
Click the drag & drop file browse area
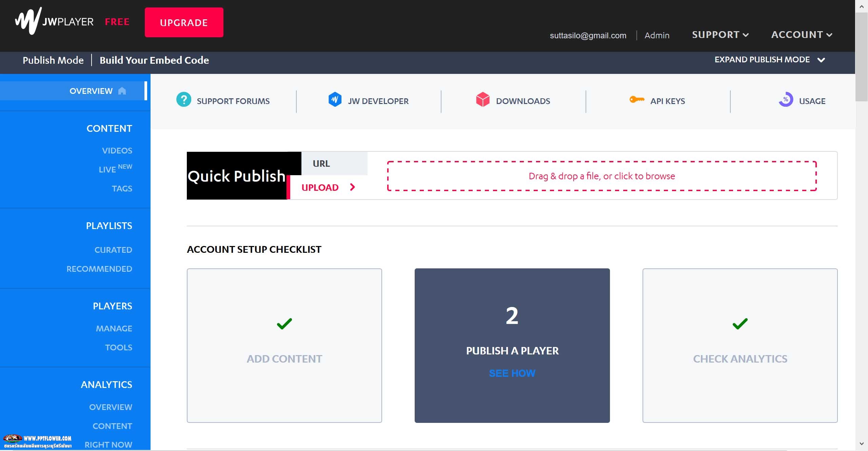coord(602,176)
